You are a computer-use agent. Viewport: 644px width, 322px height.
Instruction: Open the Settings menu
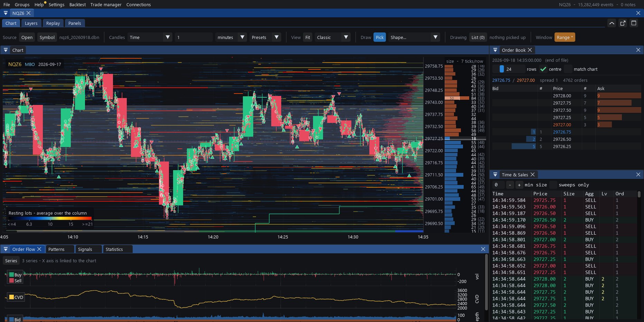tap(56, 4)
